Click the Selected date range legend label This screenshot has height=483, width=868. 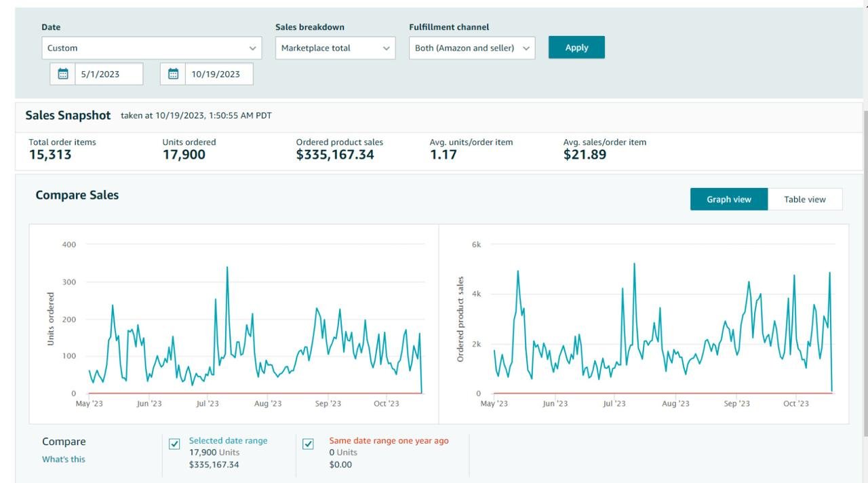[x=228, y=441]
